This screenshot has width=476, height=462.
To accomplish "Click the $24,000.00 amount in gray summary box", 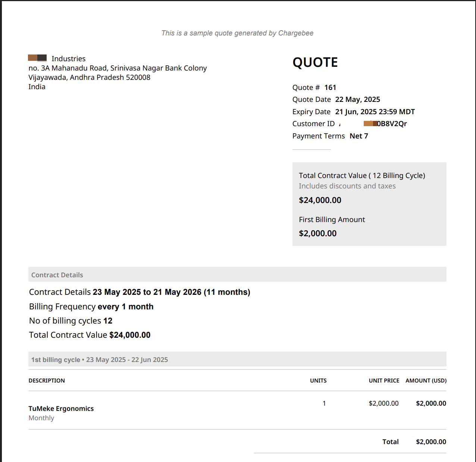I will (320, 200).
